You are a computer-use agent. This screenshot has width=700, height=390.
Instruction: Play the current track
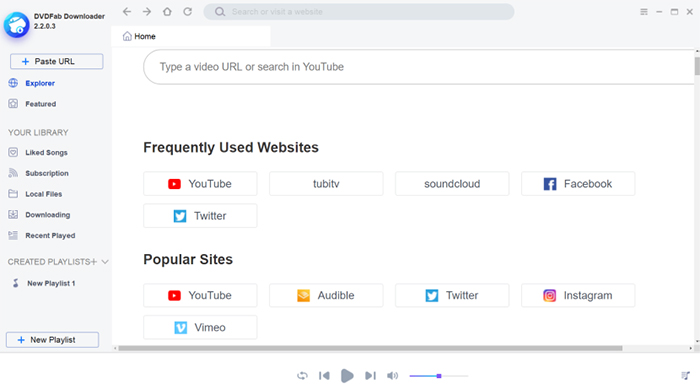tap(347, 376)
